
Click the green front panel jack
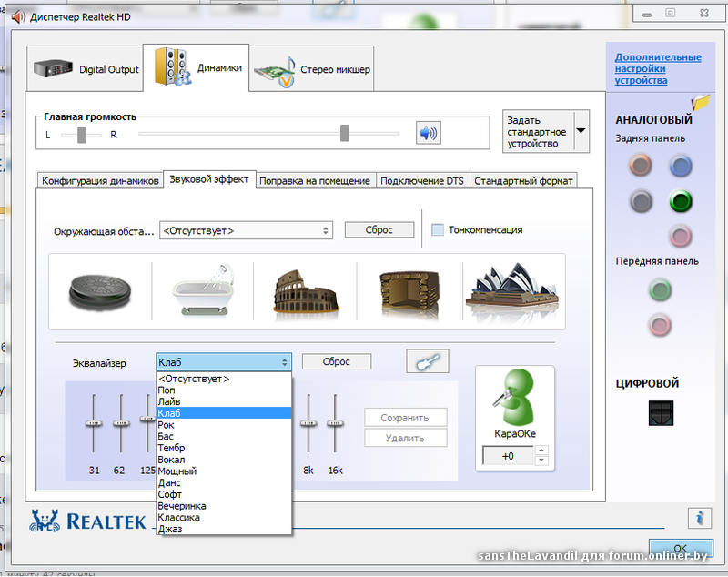660,290
